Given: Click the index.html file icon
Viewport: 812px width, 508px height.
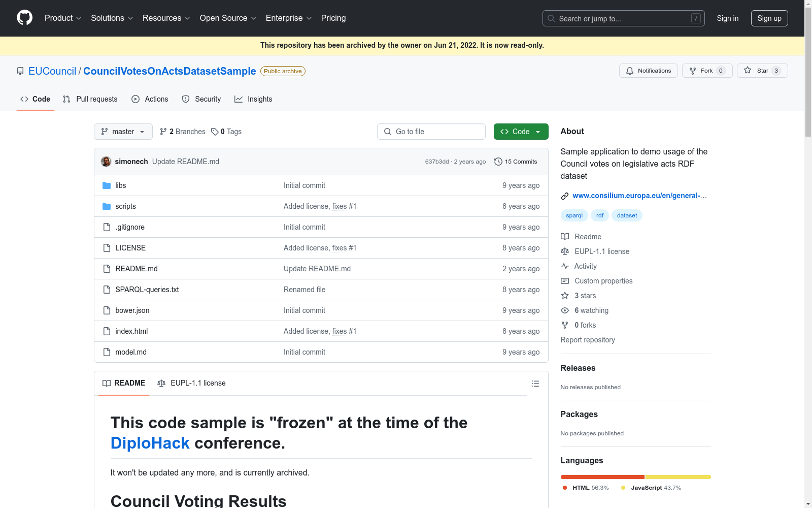Looking at the screenshot, I should click(x=107, y=331).
